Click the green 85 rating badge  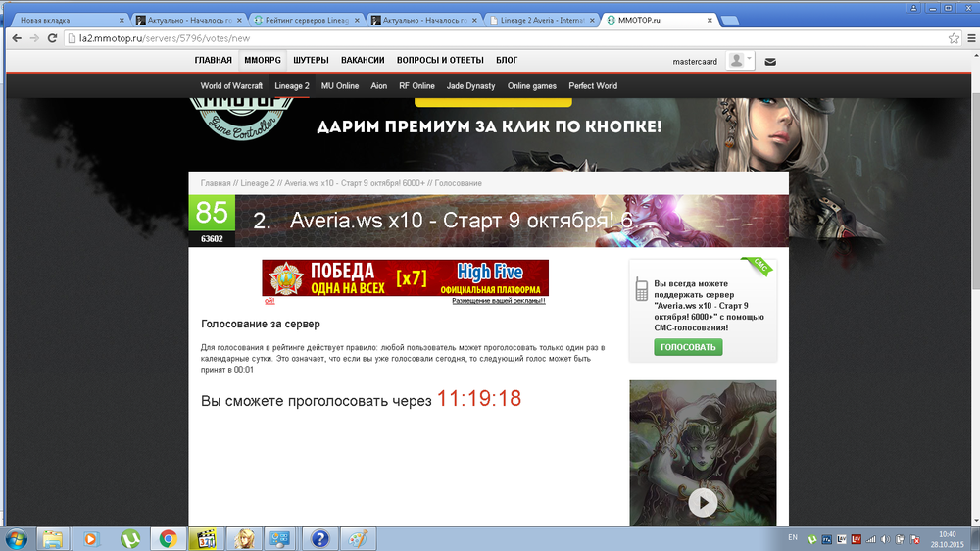pos(212,213)
